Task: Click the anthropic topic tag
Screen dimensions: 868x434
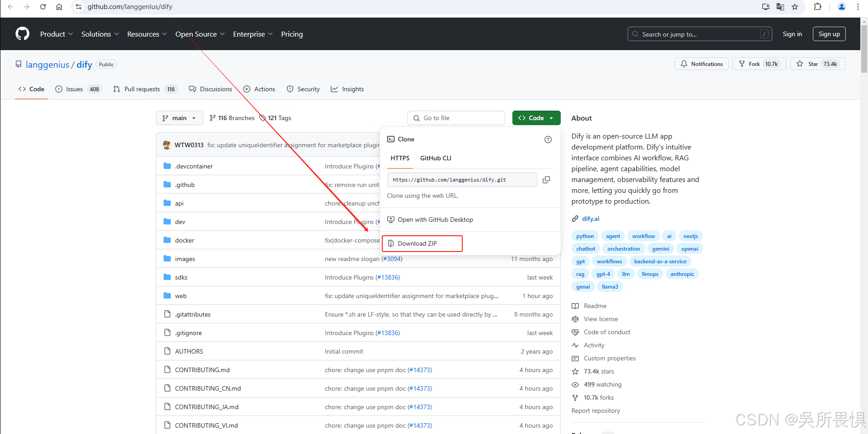Action: (682, 274)
